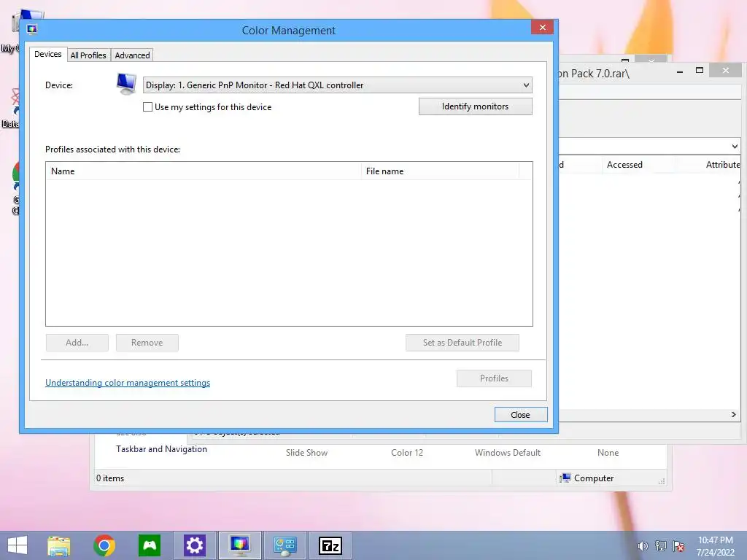Screen dimensions: 747x560
Task: Switch to the Devices tab
Action: point(47,54)
